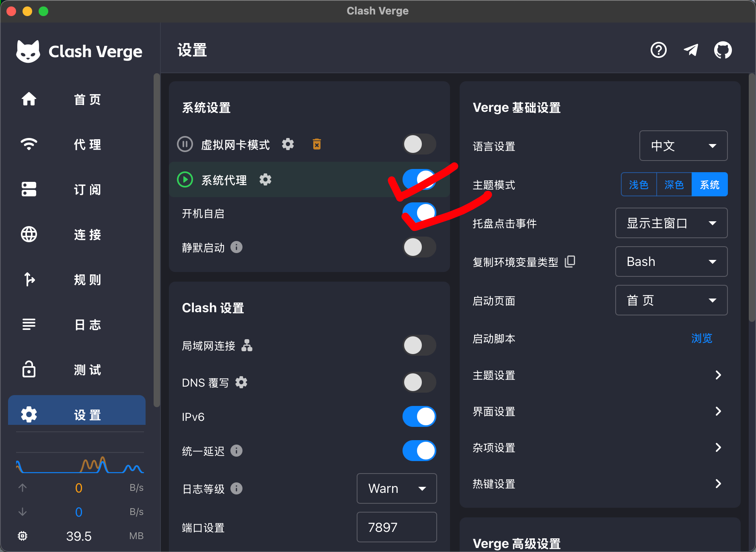
Task: Open DNS 覆写 gear settings
Action: tap(241, 382)
